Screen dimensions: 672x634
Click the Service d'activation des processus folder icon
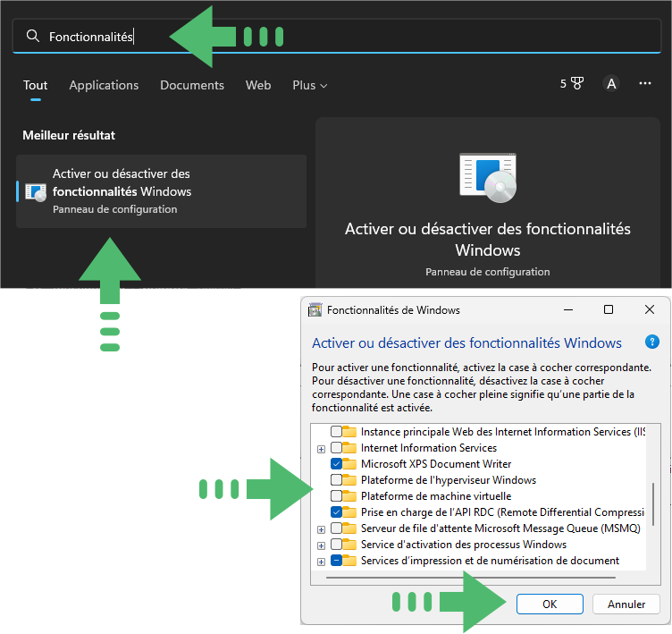click(x=349, y=545)
